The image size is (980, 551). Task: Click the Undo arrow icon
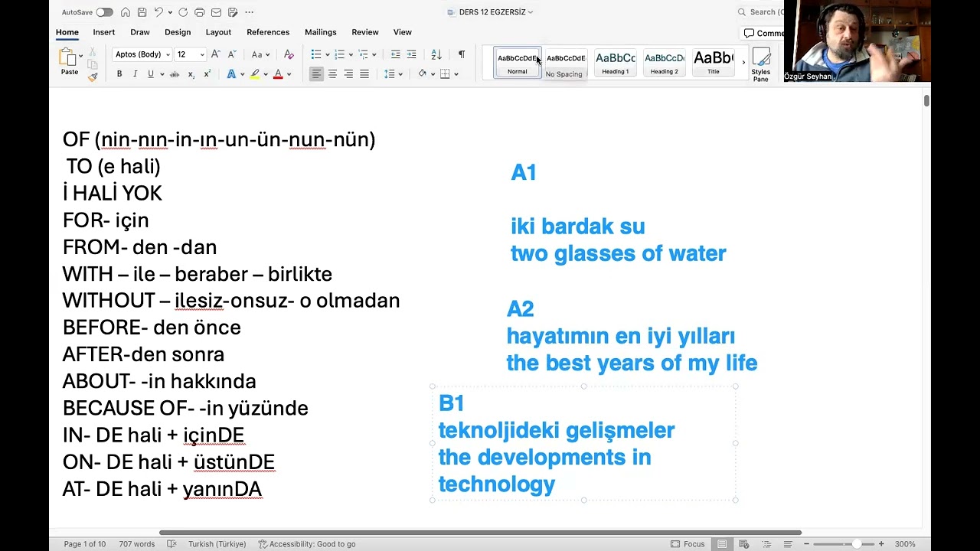coord(158,12)
